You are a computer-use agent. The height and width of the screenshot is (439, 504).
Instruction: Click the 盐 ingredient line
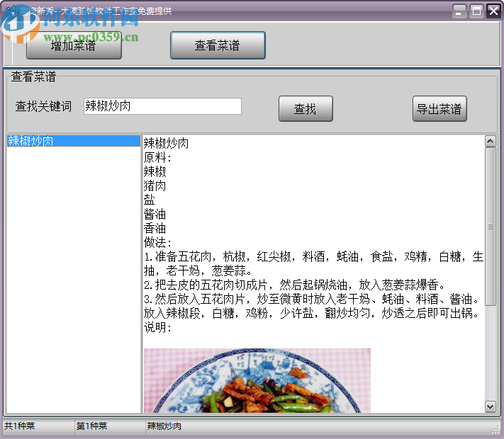[x=149, y=200]
